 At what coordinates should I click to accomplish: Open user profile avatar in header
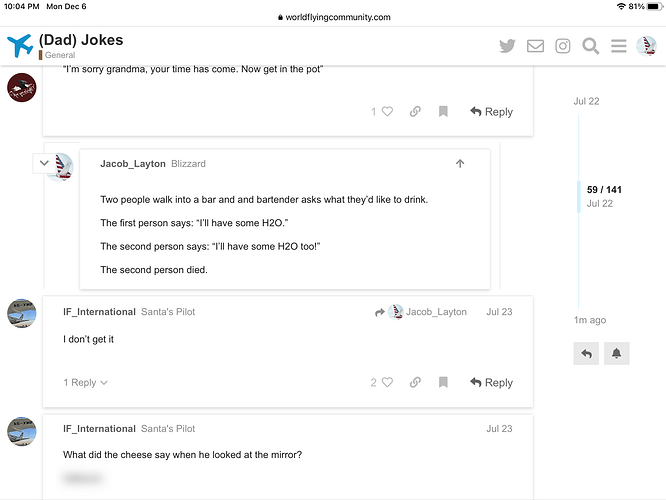(x=646, y=45)
